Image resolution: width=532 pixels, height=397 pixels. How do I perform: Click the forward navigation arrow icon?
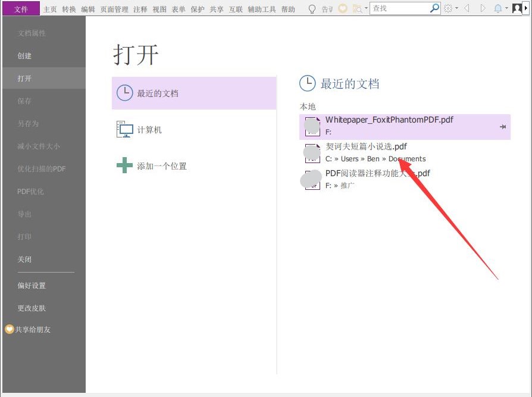coord(483,8)
